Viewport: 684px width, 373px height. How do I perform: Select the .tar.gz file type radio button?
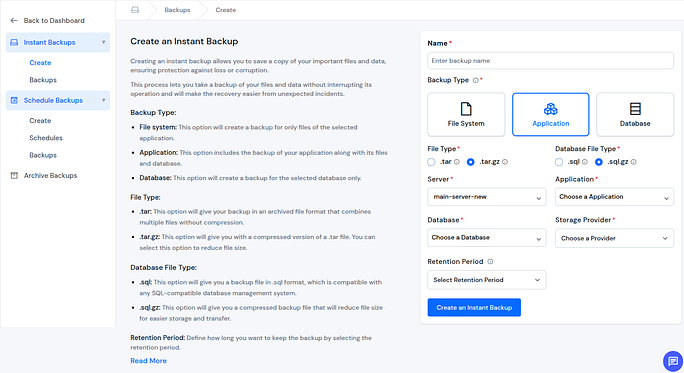[470, 162]
